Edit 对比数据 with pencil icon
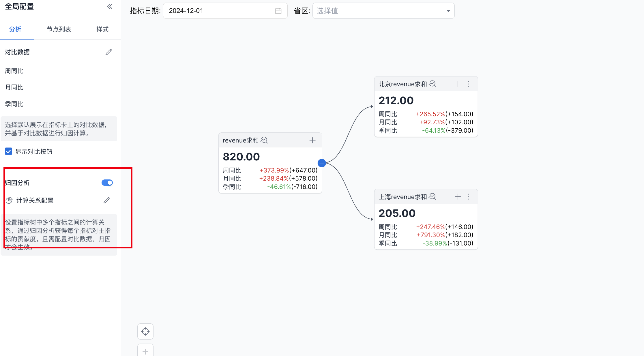This screenshot has width=644, height=356. [108, 52]
